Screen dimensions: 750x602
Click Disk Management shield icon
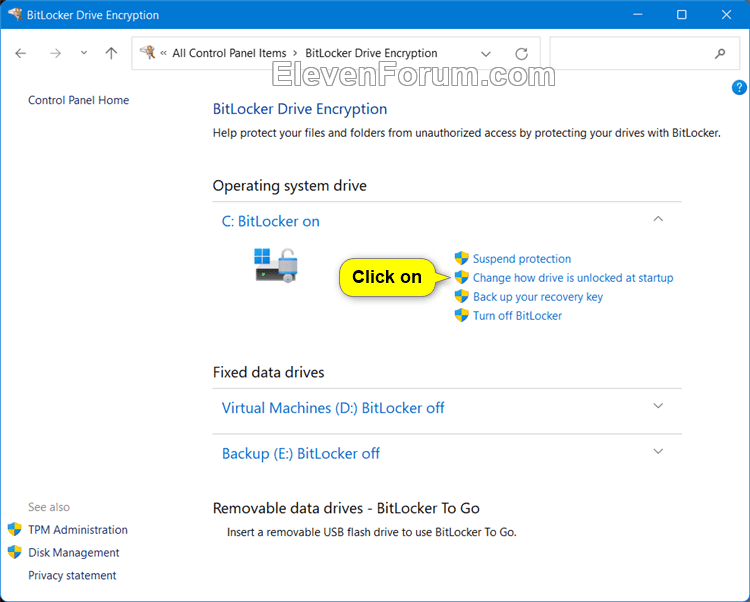(15, 552)
